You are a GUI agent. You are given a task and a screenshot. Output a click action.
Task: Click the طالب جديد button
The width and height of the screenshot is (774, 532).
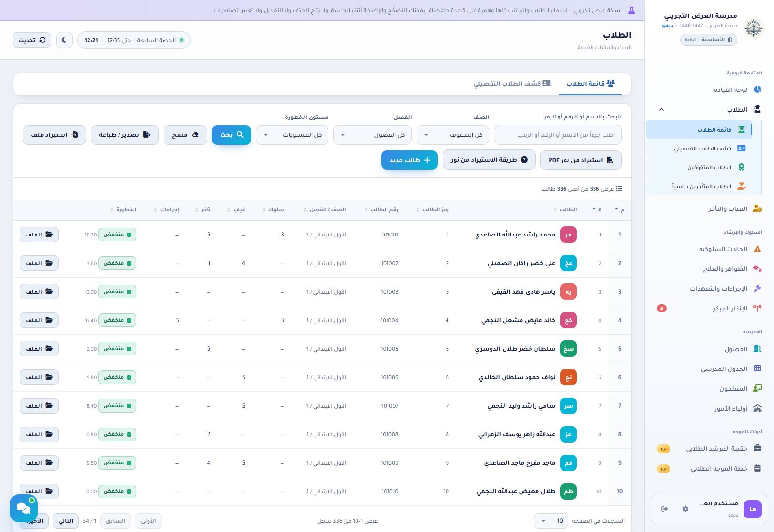409,160
